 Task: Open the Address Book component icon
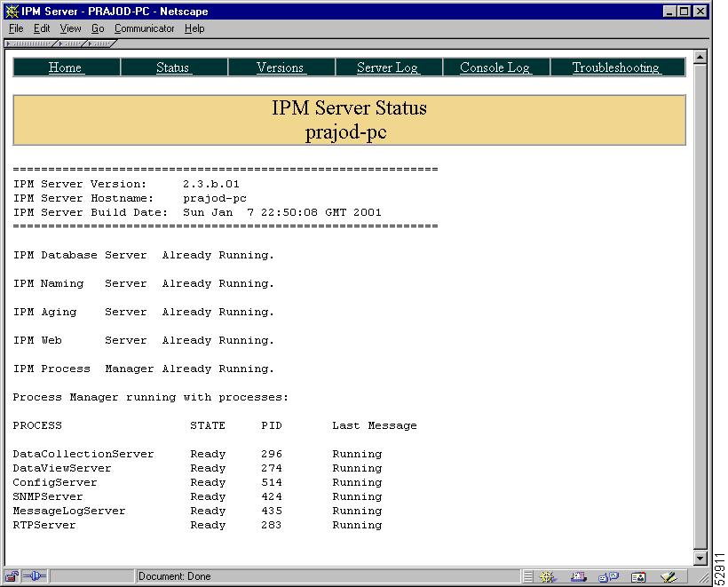pos(639,575)
